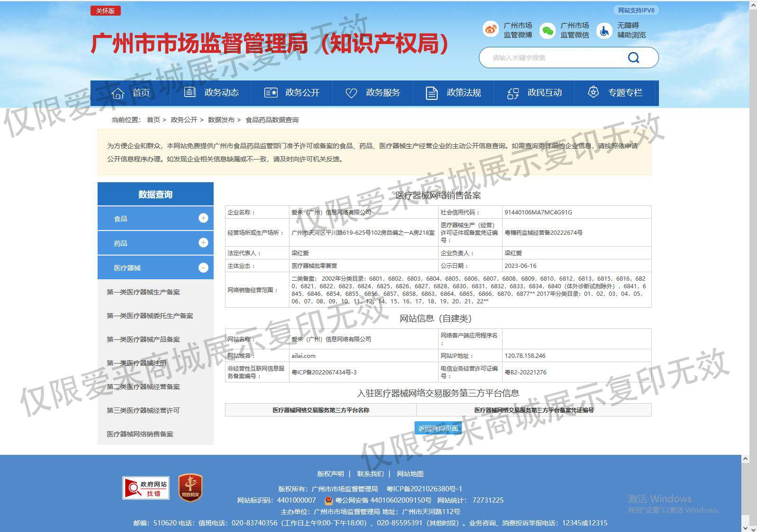Image resolution: width=757 pixels, height=532 pixels.
Task: Click column header 医疗器械网络交易服务第三方平台名称
Action: [321, 410]
